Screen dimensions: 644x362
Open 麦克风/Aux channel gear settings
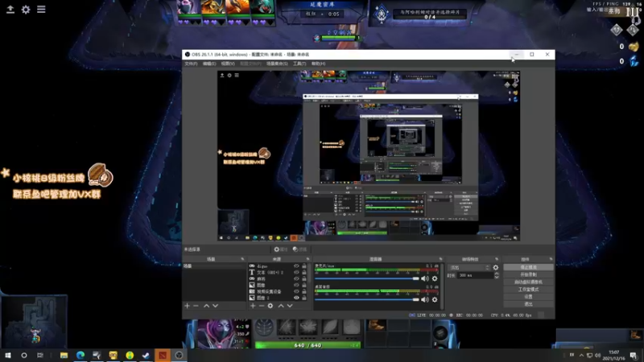point(435,278)
